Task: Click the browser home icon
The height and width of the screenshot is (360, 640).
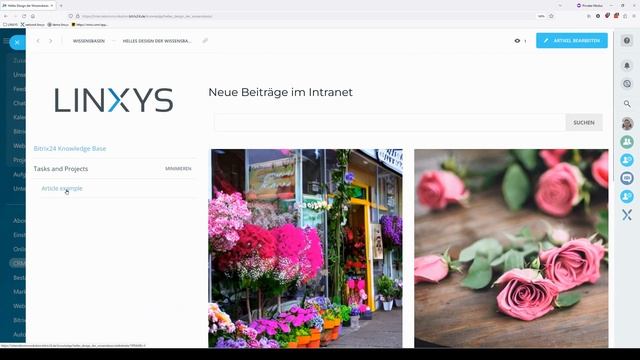Action: coord(33,16)
